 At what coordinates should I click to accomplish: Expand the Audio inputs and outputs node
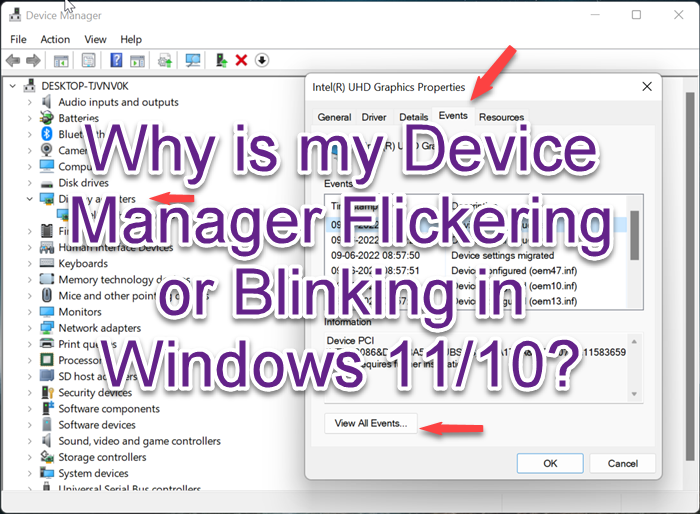point(29,102)
